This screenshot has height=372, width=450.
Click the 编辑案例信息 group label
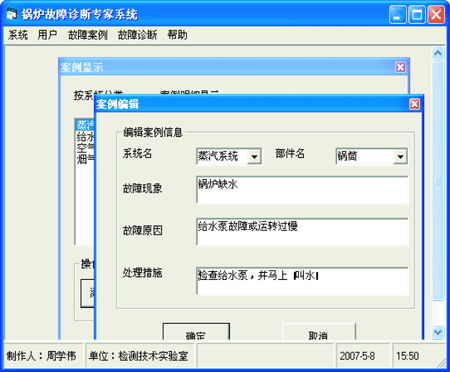tap(153, 132)
